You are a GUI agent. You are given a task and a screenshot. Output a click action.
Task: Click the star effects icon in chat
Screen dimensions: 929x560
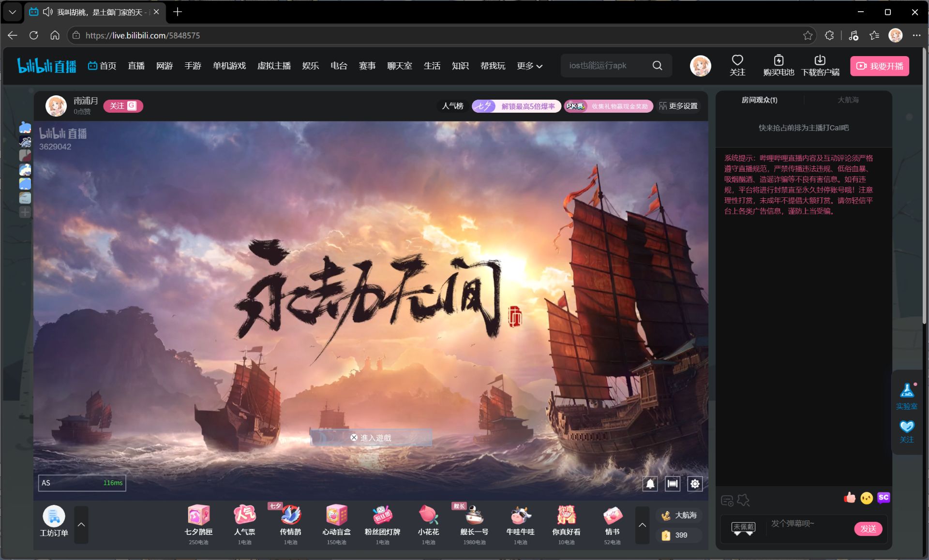(744, 500)
